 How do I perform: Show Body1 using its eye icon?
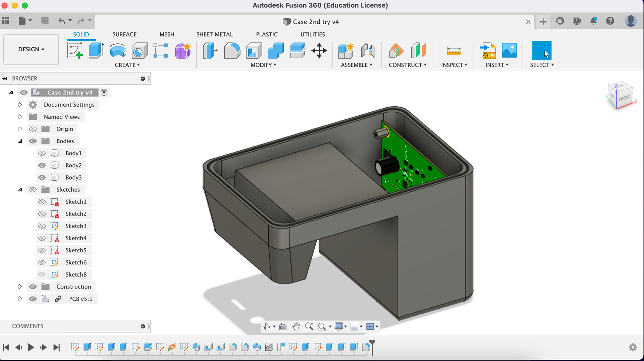(42, 153)
